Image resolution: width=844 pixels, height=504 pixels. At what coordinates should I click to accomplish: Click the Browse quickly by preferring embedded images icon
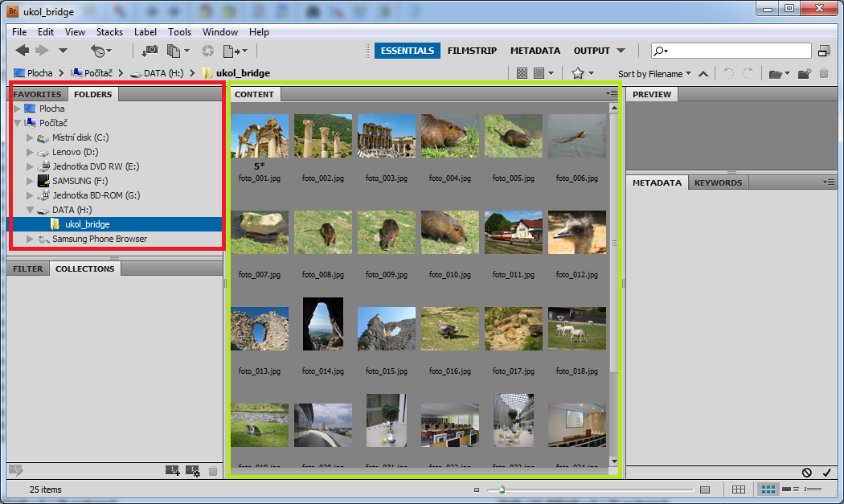[522, 73]
